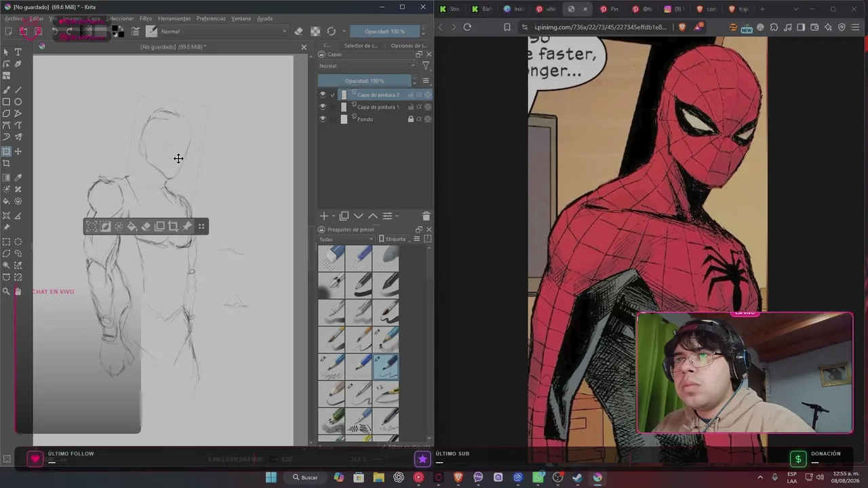Open foreground/background color swatches
The image size is (868, 488).
point(118,31)
